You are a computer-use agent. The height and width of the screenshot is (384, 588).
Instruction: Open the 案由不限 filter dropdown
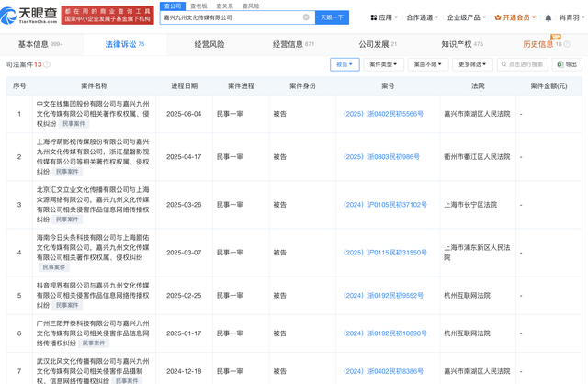[x=428, y=64]
